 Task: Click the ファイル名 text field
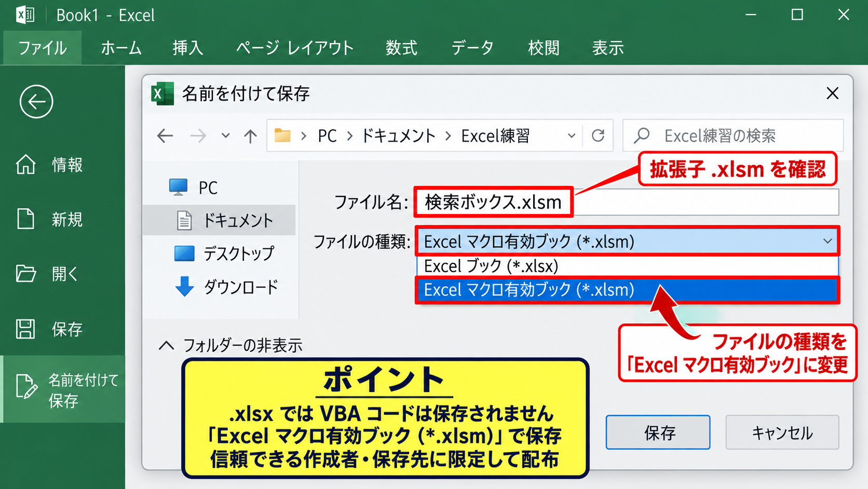pyautogui.click(x=627, y=202)
